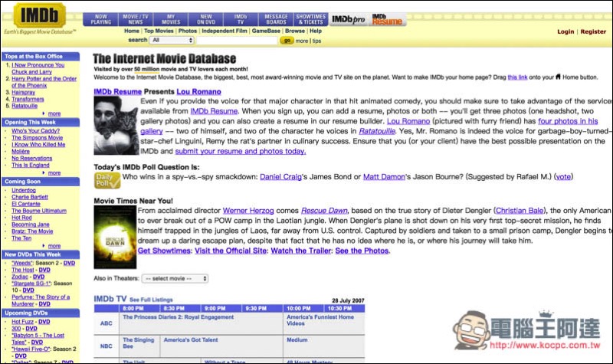Click the Daily Poll badge icon
This screenshot has height=364, width=613.
tap(107, 180)
